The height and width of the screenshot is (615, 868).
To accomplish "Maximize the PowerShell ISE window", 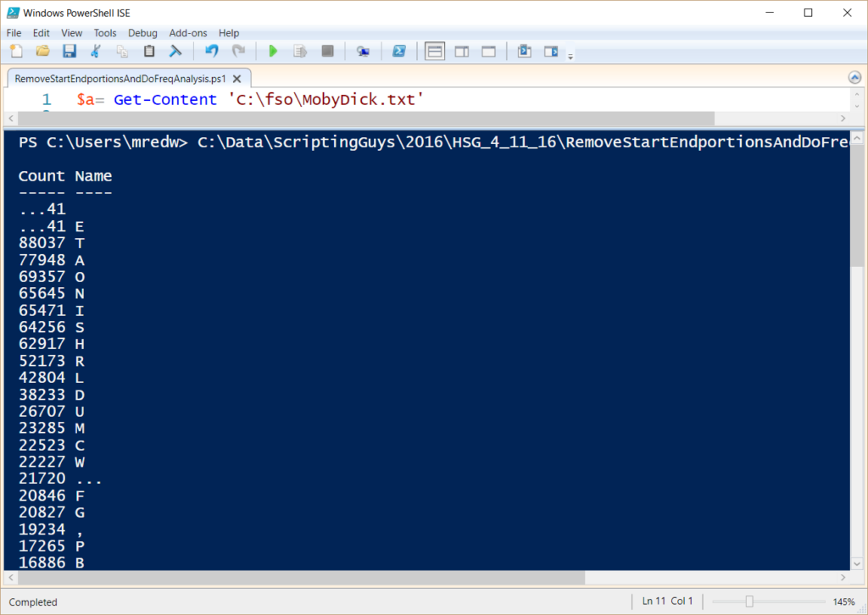I will pos(808,13).
